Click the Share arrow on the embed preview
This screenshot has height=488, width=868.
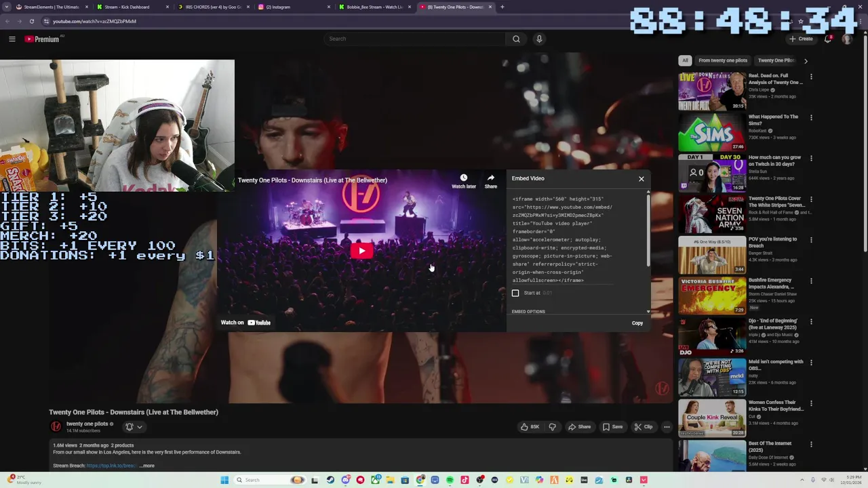[490, 181]
